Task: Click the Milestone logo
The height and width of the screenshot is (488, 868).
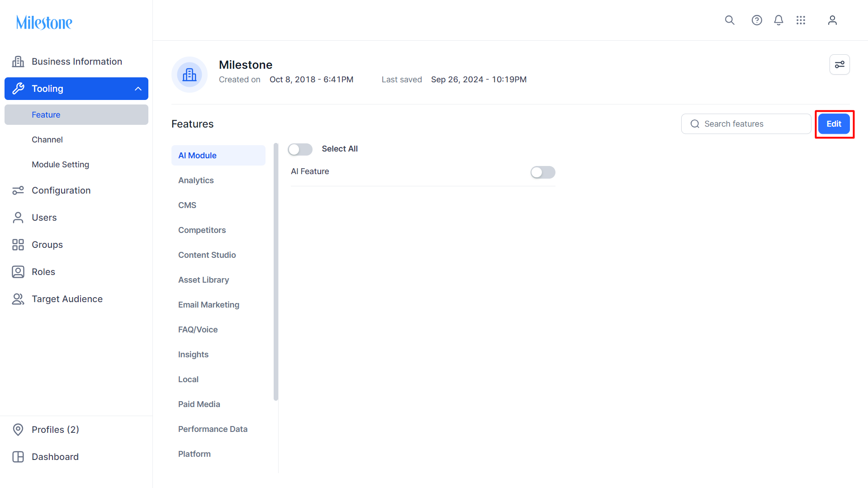Action: point(44,23)
